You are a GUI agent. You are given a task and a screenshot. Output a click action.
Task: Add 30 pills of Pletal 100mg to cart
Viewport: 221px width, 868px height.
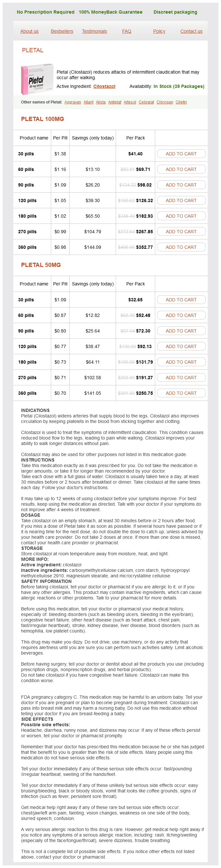(181, 154)
